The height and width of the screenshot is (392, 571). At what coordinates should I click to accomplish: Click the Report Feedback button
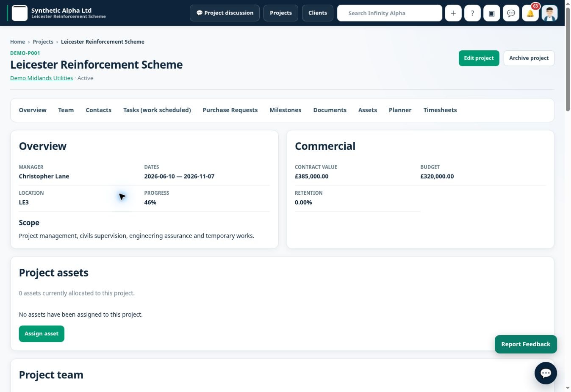pyautogui.click(x=526, y=344)
